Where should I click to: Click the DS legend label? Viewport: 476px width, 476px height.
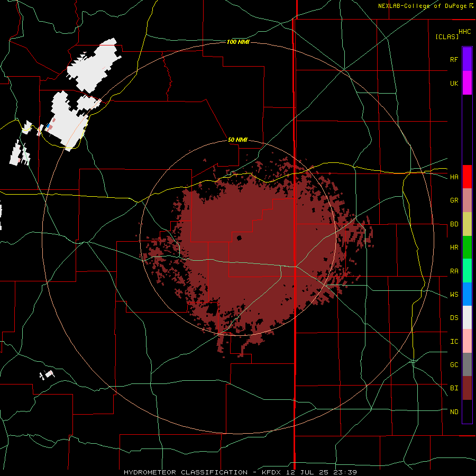454,317
